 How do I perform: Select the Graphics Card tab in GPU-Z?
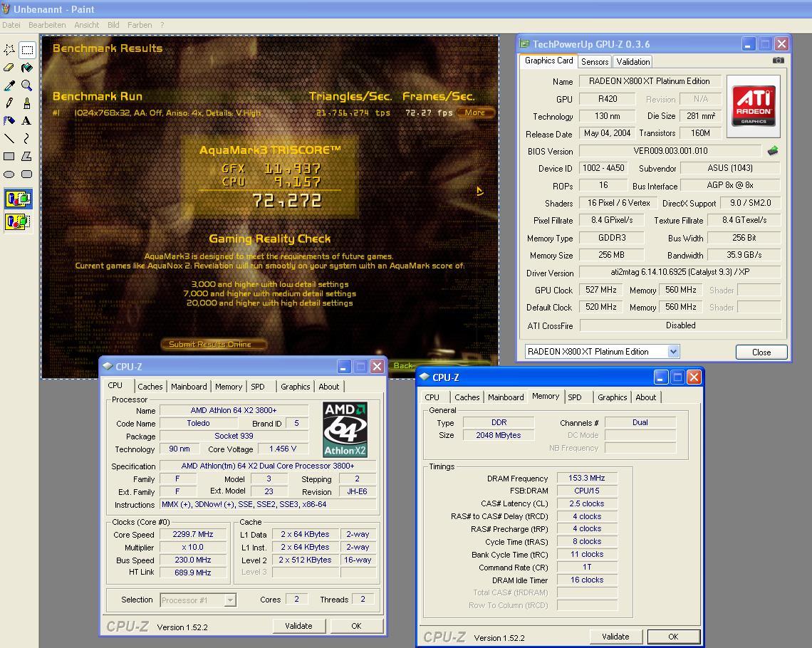(x=549, y=61)
